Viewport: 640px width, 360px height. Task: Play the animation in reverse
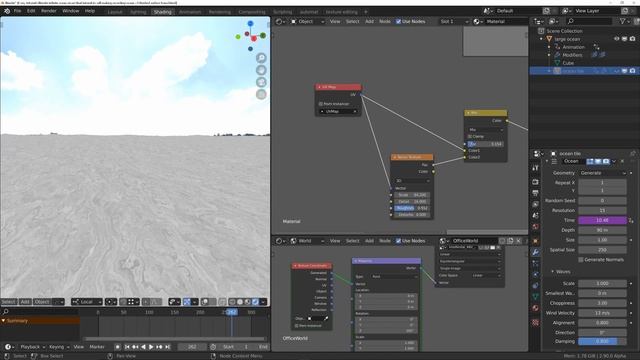tap(143, 347)
